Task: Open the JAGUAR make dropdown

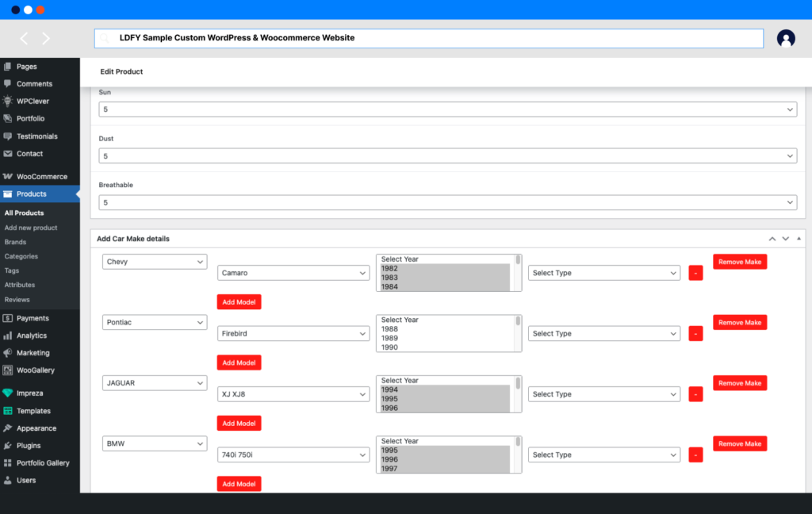Action: tap(155, 383)
